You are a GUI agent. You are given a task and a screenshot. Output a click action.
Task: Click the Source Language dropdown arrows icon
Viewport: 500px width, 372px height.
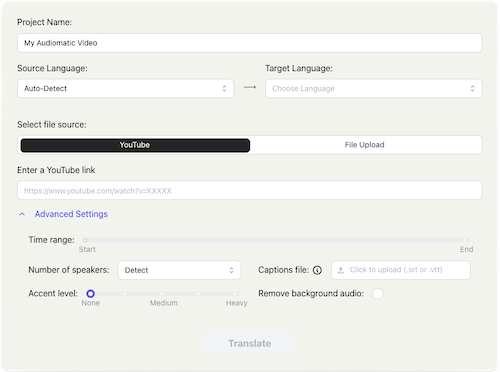coord(224,88)
